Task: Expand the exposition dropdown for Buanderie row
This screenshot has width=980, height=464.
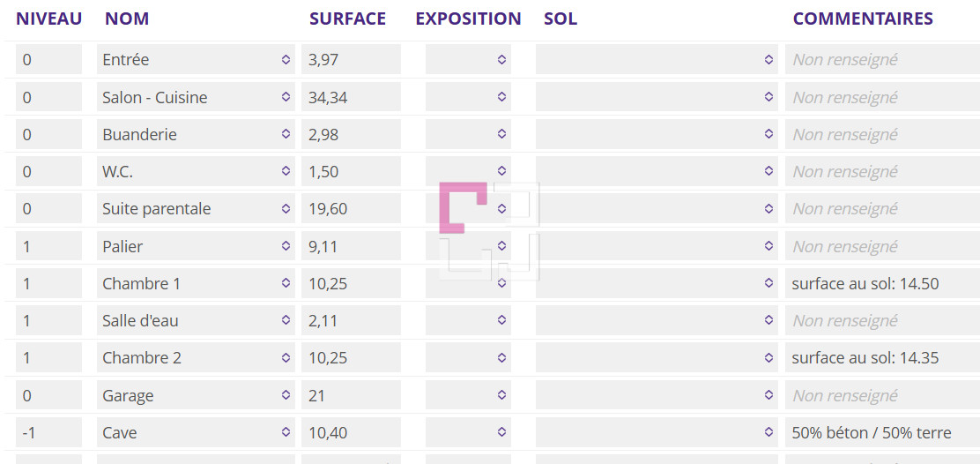Action: coord(468,134)
